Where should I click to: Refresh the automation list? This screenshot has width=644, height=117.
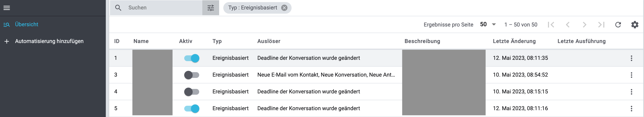(x=618, y=25)
